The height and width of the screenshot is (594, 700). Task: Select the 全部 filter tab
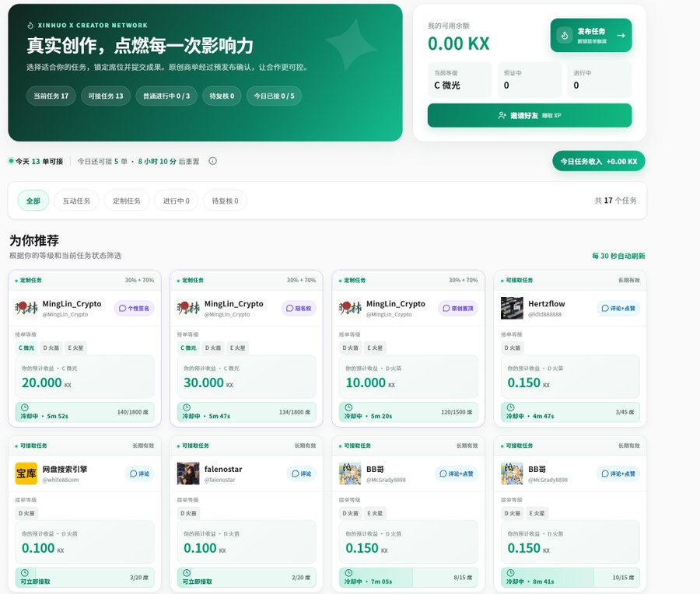pyautogui.click(x=33, y=201)
